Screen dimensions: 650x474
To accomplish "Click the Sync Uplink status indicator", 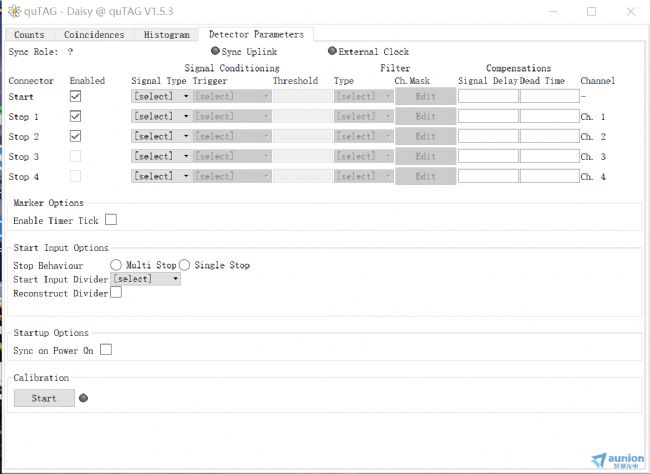I will click(x=215, y=51).
